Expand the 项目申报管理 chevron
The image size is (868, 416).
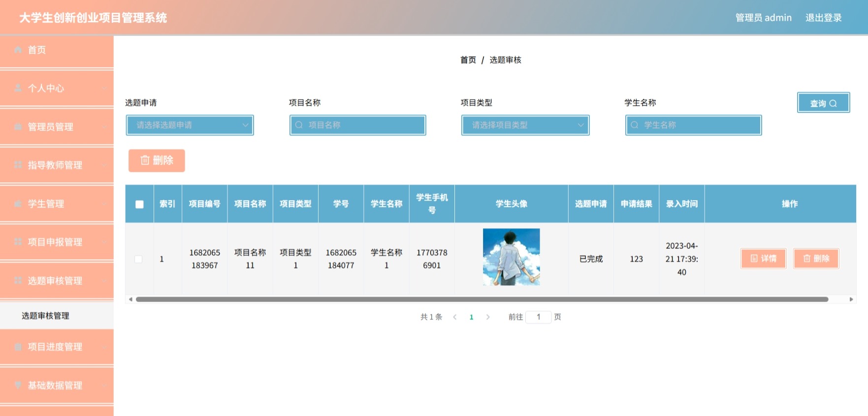point(104,242)
